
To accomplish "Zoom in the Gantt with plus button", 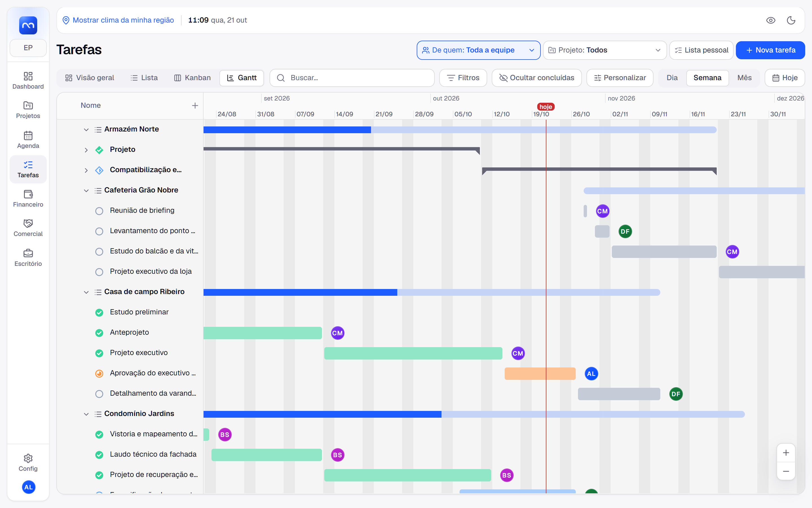I will (786, 453).
